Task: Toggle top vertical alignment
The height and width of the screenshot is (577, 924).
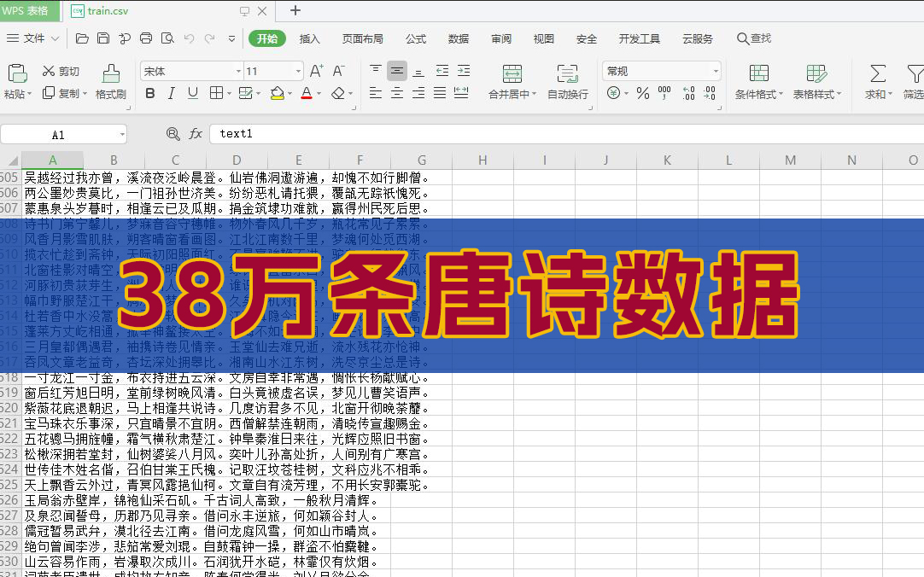Action: pos(376,71)
